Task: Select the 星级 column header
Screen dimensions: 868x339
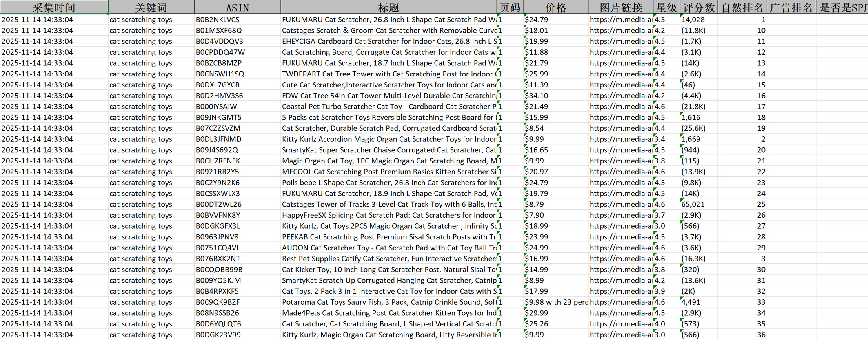Action: (666, 7)
